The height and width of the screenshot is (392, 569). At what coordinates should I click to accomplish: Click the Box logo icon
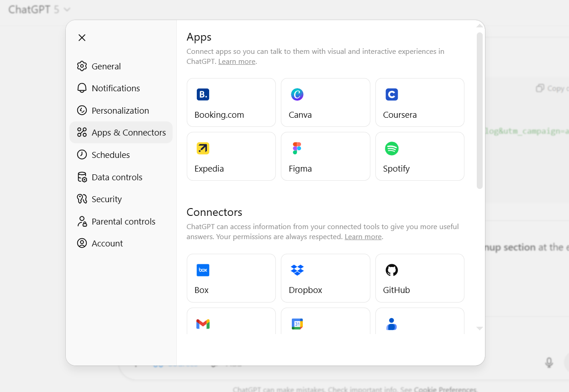coord(203,270)
